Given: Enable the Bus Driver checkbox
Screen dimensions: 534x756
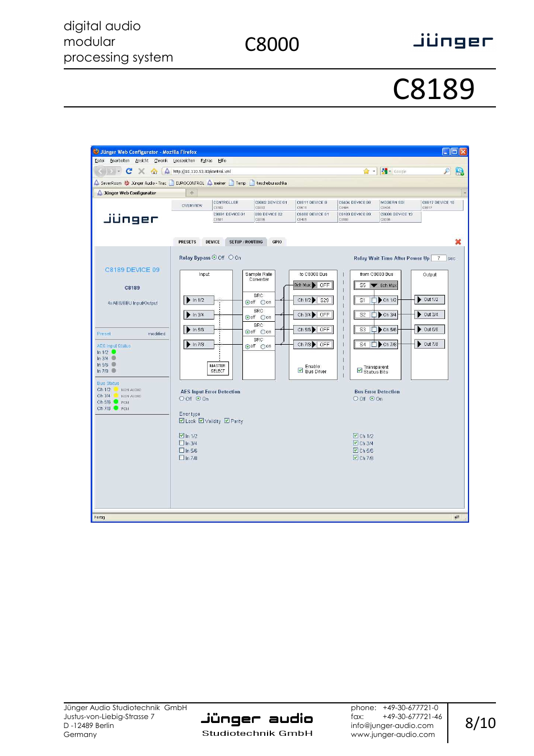Looking at the screenshot, I should coord(301,370).
